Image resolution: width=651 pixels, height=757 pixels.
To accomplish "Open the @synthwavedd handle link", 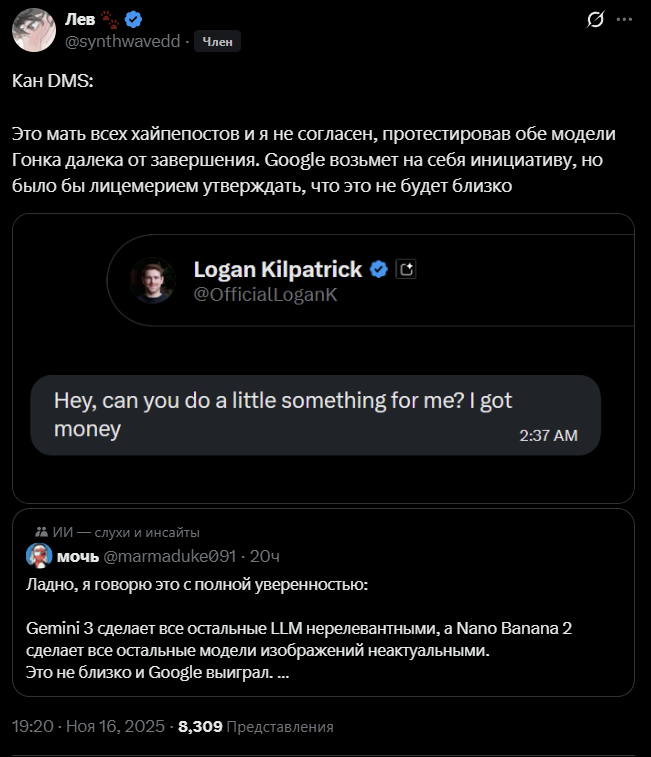I will [x=123, y=41].
